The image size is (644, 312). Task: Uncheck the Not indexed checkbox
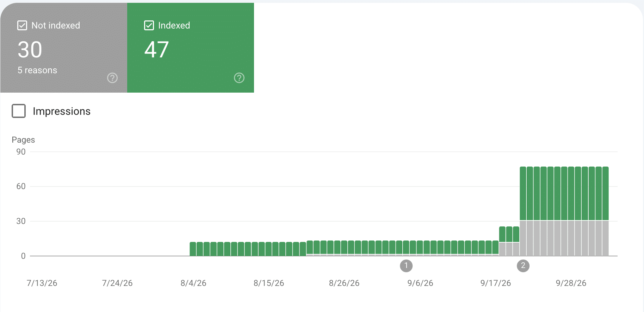[x=22, y=25]
